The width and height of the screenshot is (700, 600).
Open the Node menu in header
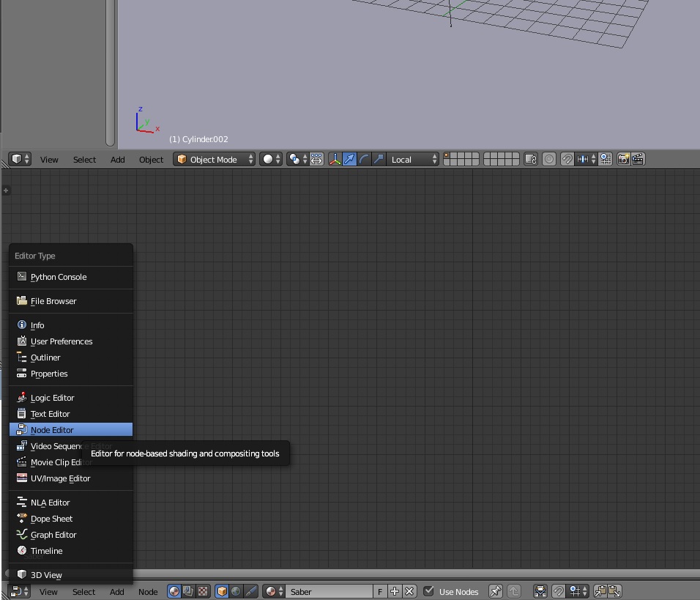(148, 591)
